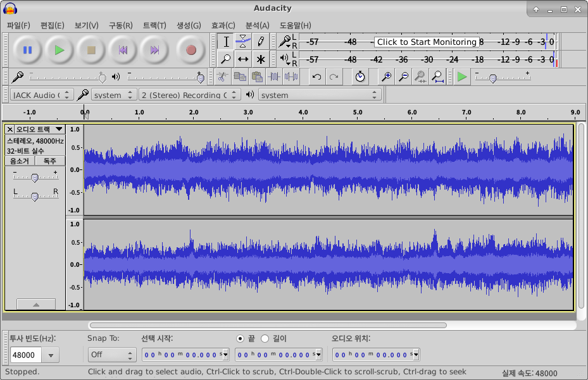Select the Time Shift tool
The width and height of the screenshot is (588, 380).
tap(243, 59)
